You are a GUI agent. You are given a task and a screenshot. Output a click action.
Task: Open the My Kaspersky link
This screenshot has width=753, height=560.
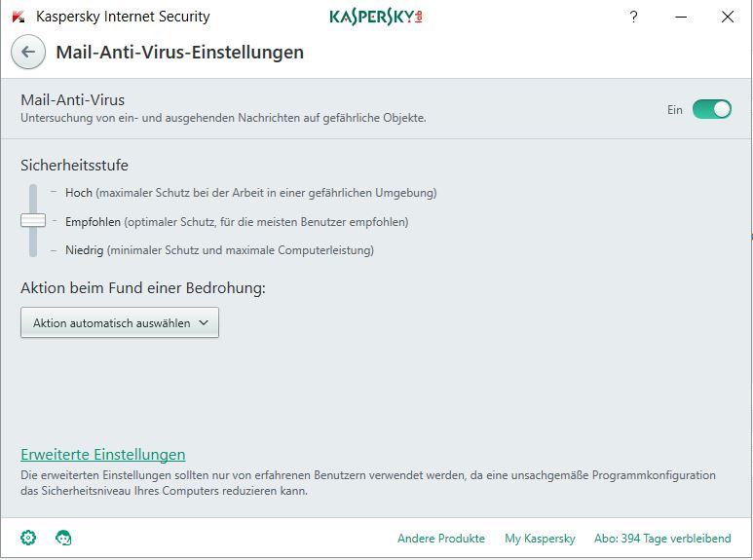(540, 539)
